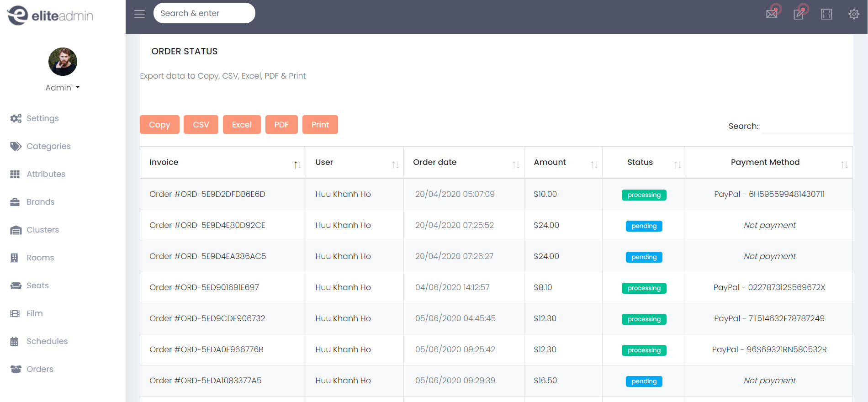Open the mail envelope notifications icon
868x402 pixels.
772,14
